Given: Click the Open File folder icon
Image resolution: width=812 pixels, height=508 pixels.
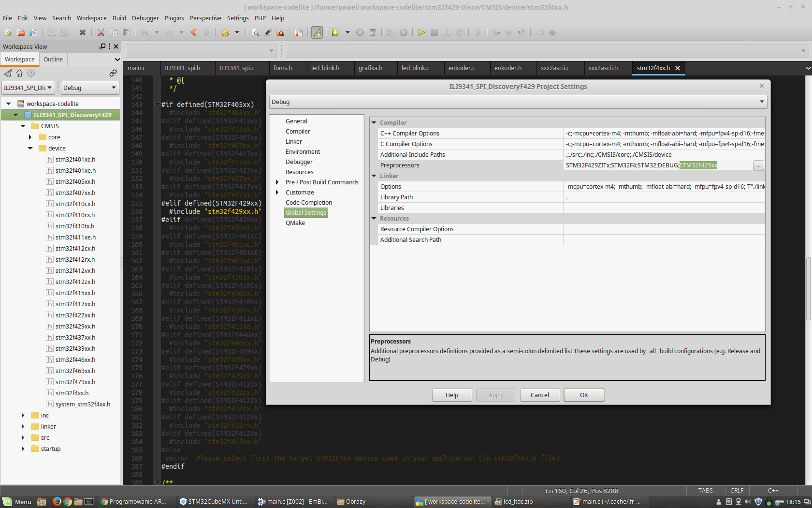Looking at the screenshot, I should click(21, 32).
